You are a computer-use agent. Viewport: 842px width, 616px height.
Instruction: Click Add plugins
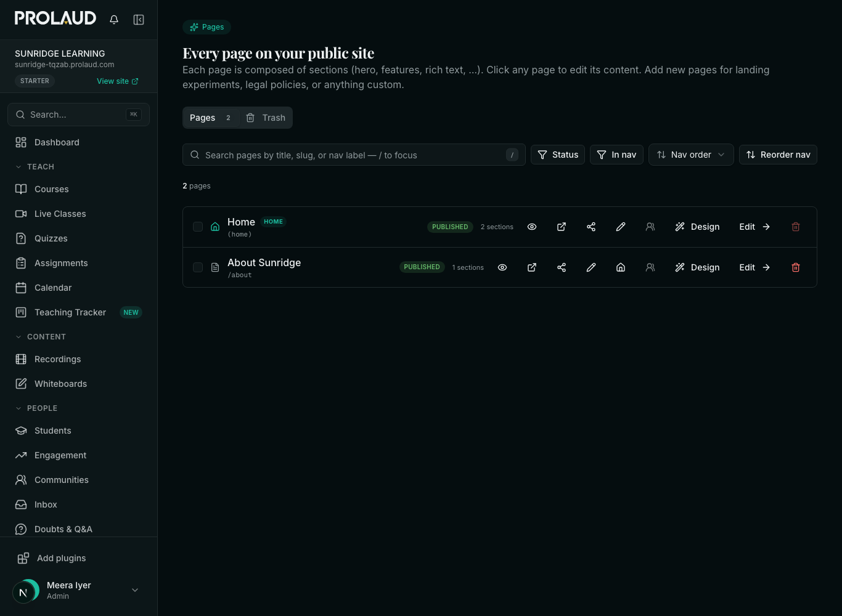(x=78, y=558)
